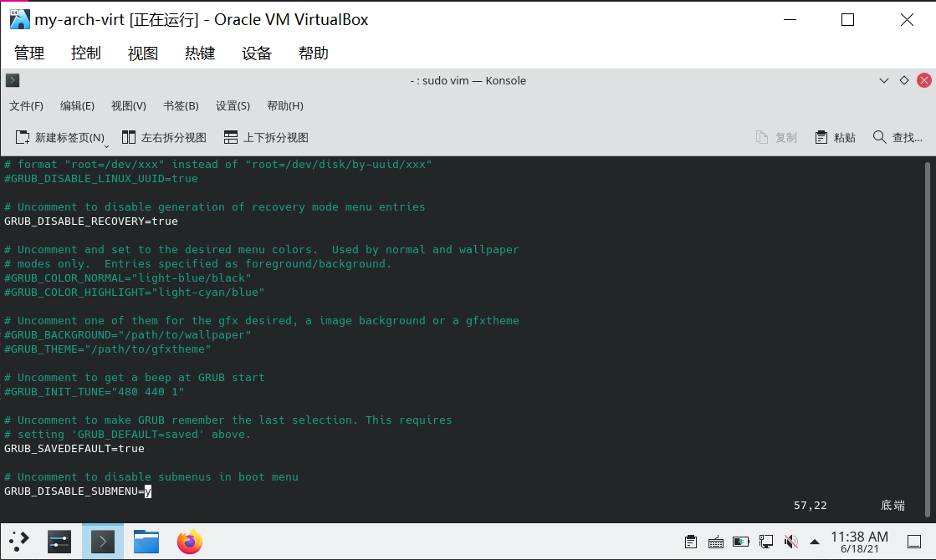This screenshot has width=936, height=560.
Task: Open the file manager from the taskbar
Action: (x=146, y=542)
